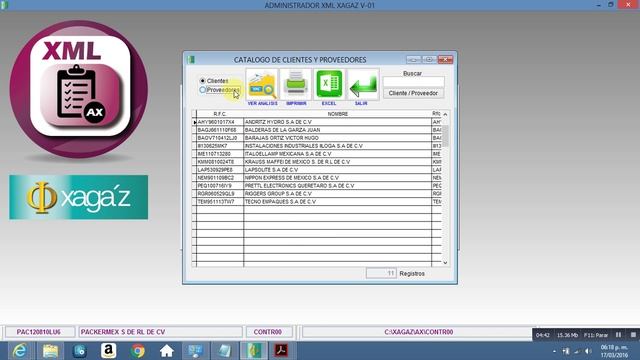Select row PRETTL ELECTRONICS QUERETARO

316,186
